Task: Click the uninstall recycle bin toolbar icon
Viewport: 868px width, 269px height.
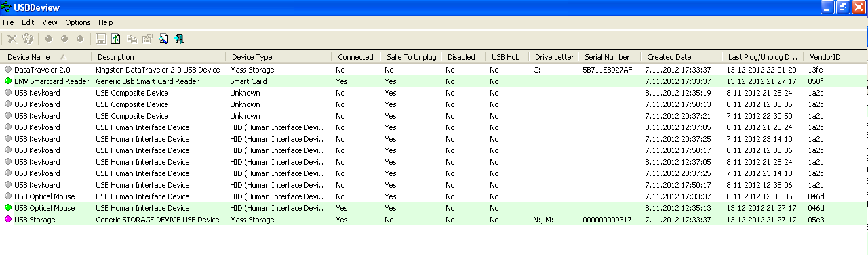Action: point(28,39)
